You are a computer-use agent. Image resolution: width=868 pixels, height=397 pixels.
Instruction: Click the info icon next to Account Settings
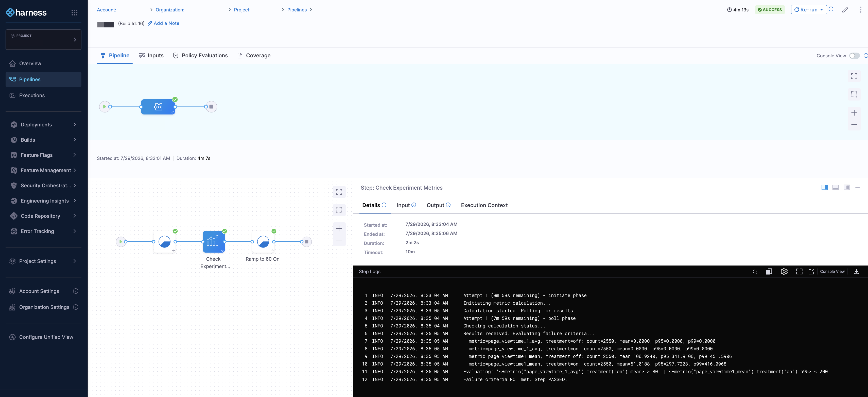76,291
